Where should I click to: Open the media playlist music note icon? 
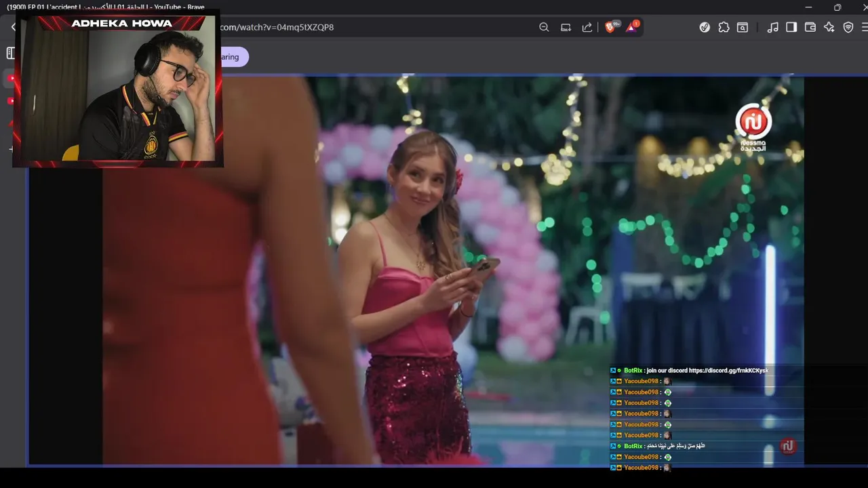pos(772,27)
